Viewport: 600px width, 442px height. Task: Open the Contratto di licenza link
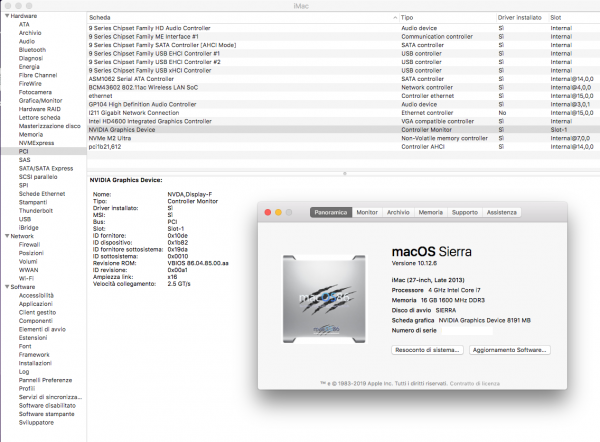pos(474,383)
